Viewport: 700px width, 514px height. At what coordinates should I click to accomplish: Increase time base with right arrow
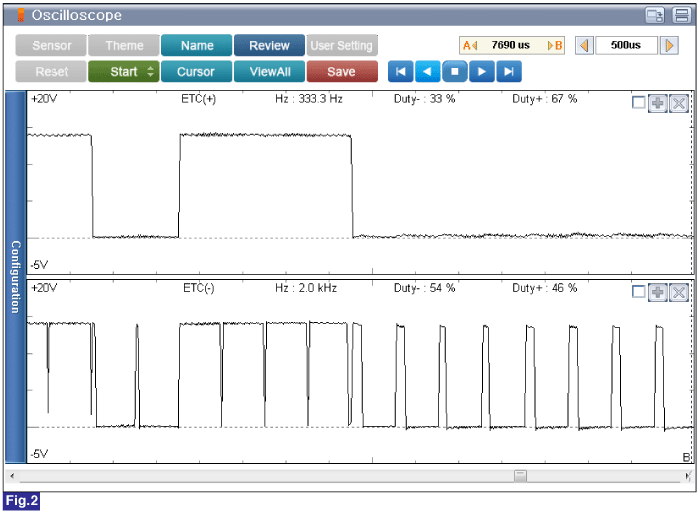click(x=669, y=46)
